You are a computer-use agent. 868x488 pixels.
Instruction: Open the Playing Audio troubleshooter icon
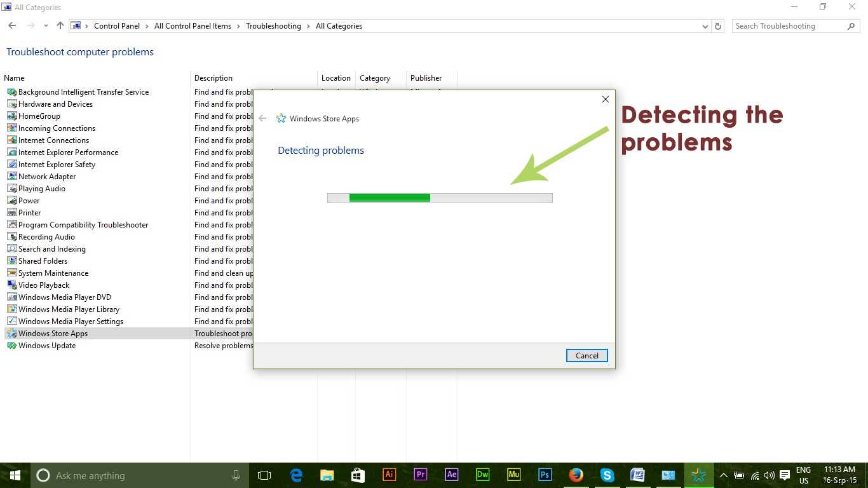pos(11,189)
